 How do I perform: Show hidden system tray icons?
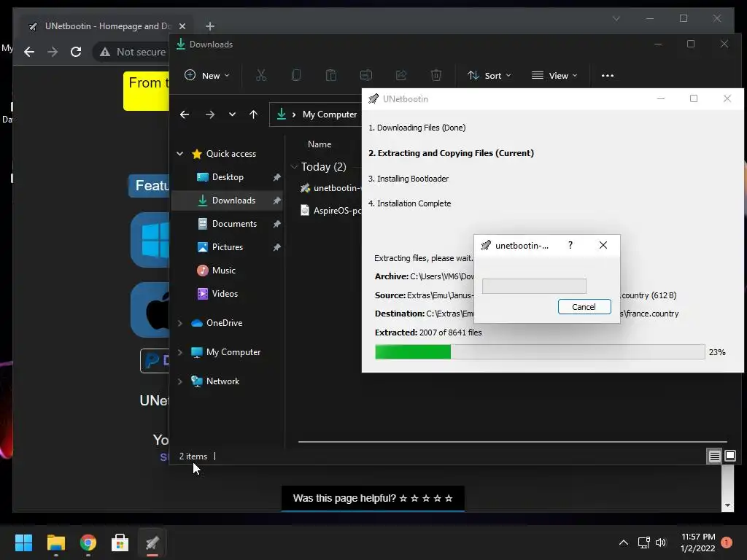coord(623,542)
